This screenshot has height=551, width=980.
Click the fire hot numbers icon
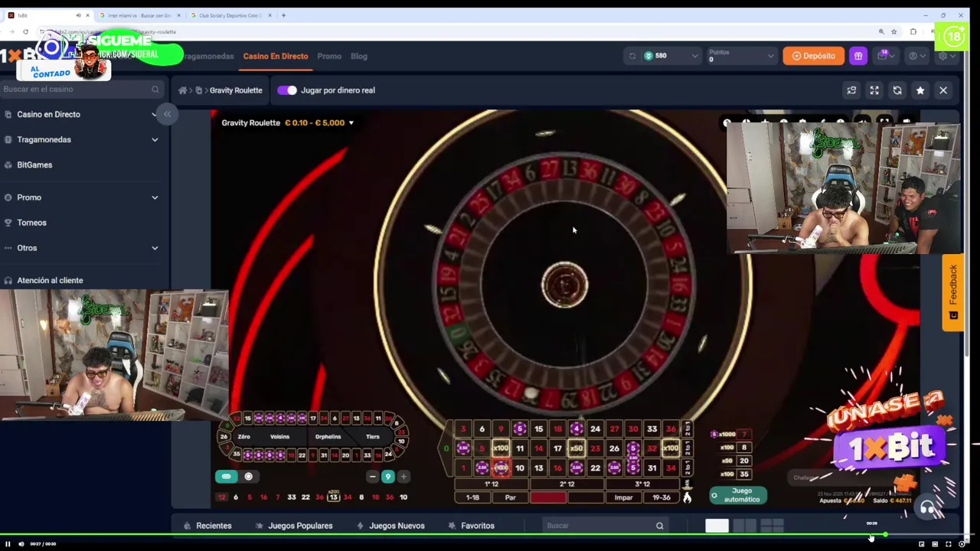coord(687,497)
